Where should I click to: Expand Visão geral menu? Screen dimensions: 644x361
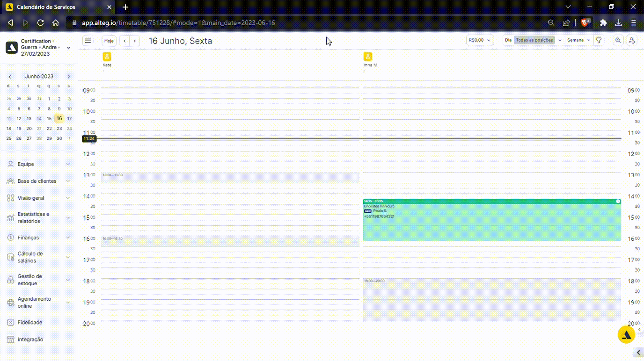[39, 198]
